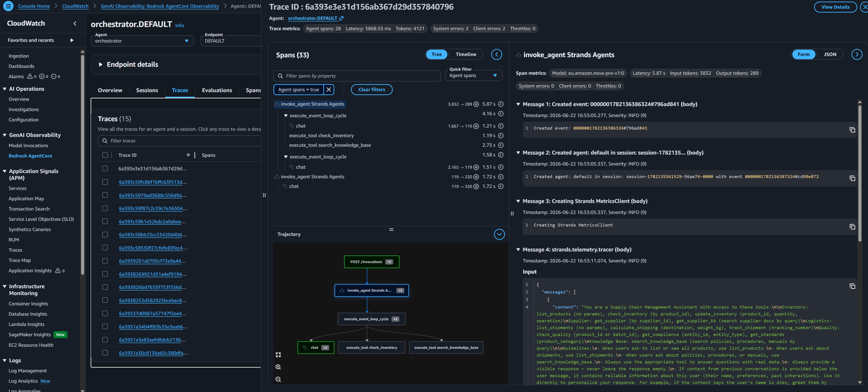Open the Quick filter Agent spans dropdown

pos(473,75)
